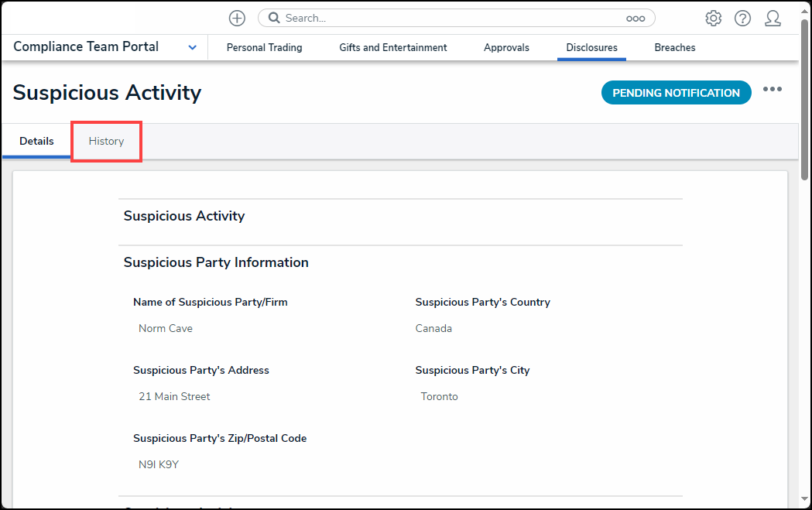The width and height of the screenshot is (812, 510).
Task: Go to the Approvals section
Action: click(506, 47)
